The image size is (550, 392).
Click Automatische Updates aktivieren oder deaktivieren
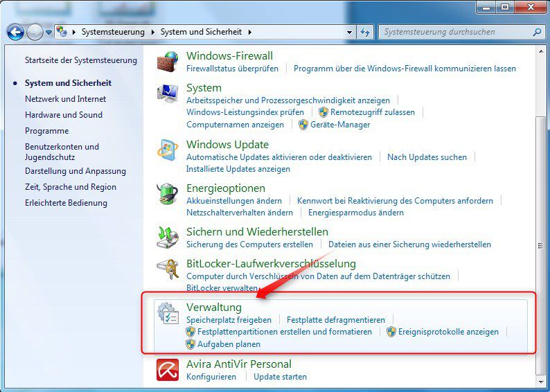279,157
